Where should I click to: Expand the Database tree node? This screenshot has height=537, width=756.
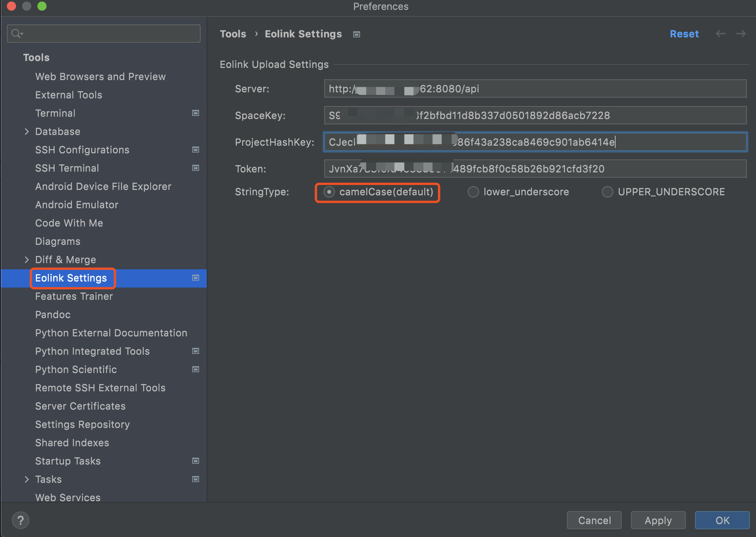(27, 132)
